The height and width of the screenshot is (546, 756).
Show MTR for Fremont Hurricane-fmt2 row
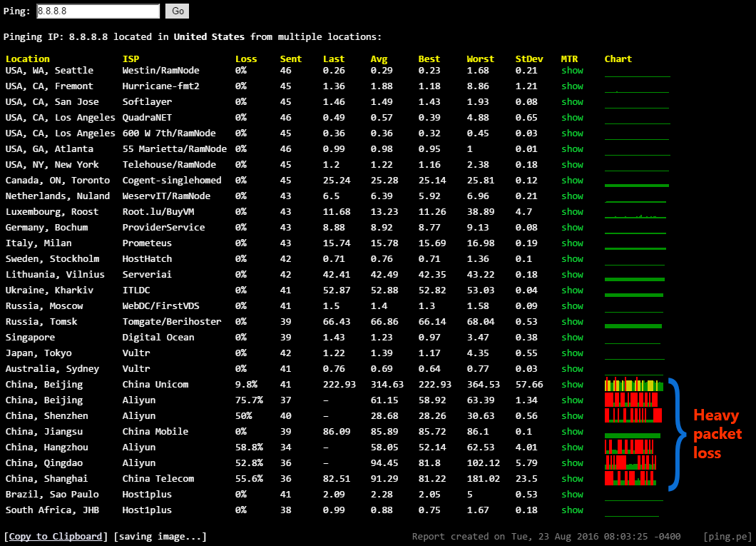pos(572,86)
